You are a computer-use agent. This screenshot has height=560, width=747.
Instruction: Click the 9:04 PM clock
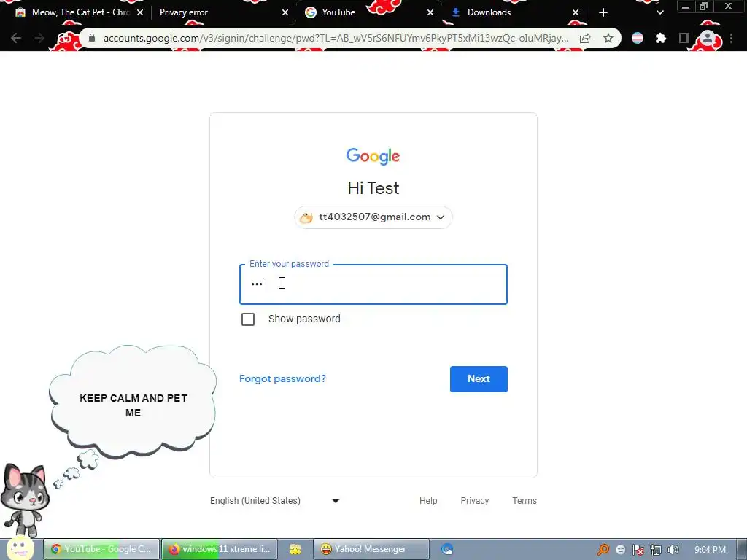(710, 550)
